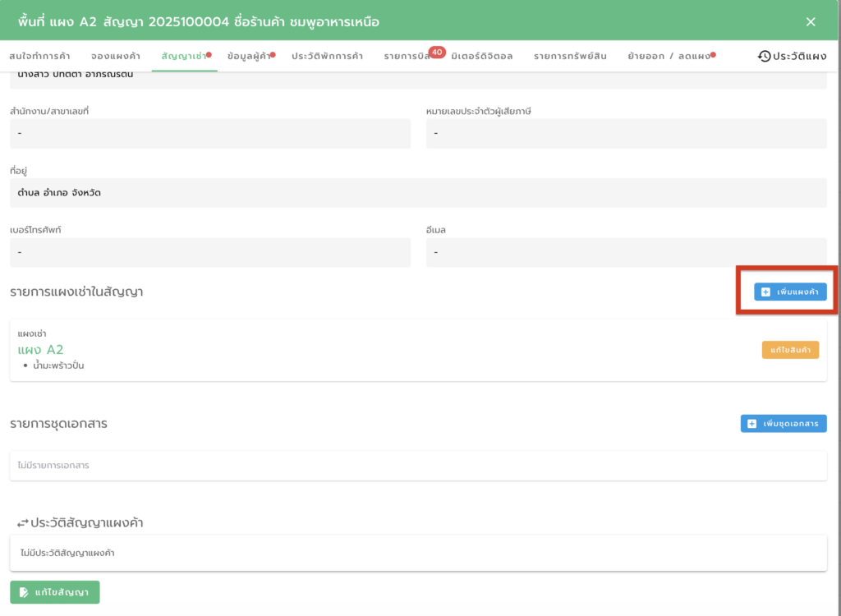Switch to the จองแผงค้า tab
Viewport: 841px width, 616px height.
coord(115,56)
